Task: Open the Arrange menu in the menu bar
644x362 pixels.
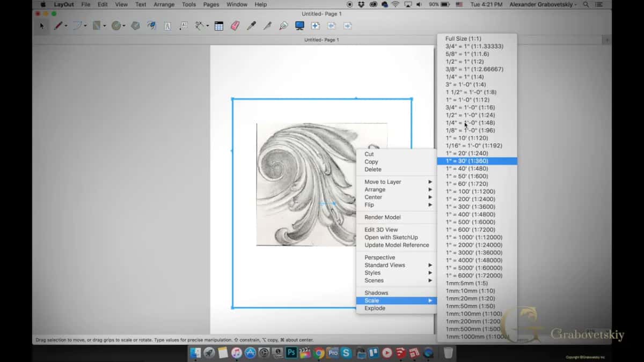Action: 164,4
